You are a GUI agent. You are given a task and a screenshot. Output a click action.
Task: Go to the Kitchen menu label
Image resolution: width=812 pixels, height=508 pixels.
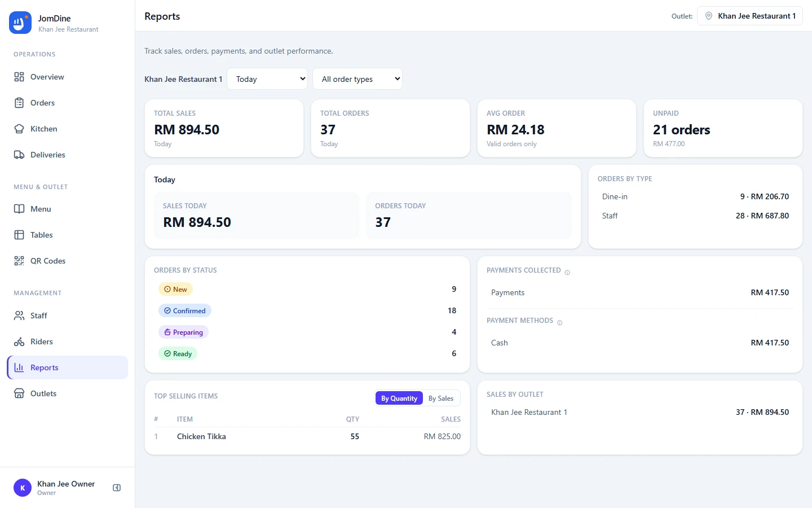point(44,129)
